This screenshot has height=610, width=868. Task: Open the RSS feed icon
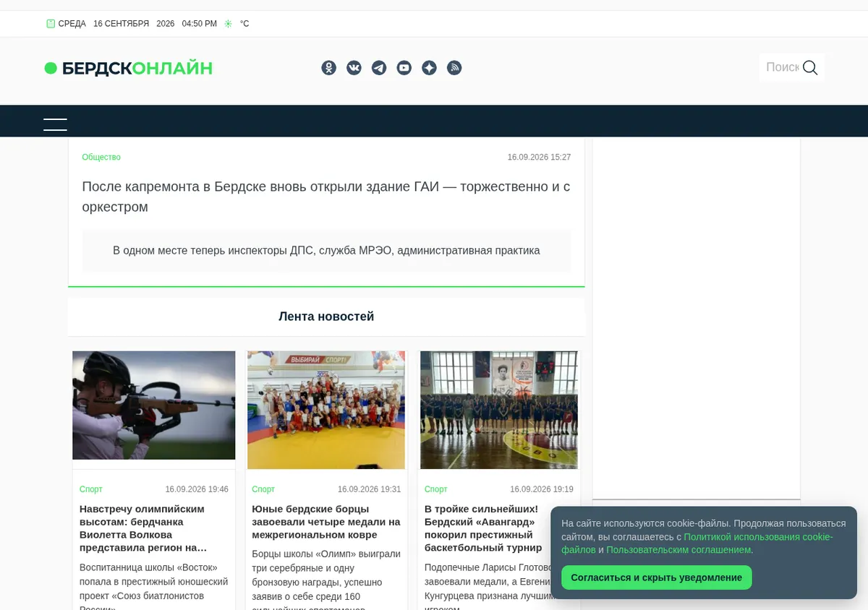tap(454, 68)
